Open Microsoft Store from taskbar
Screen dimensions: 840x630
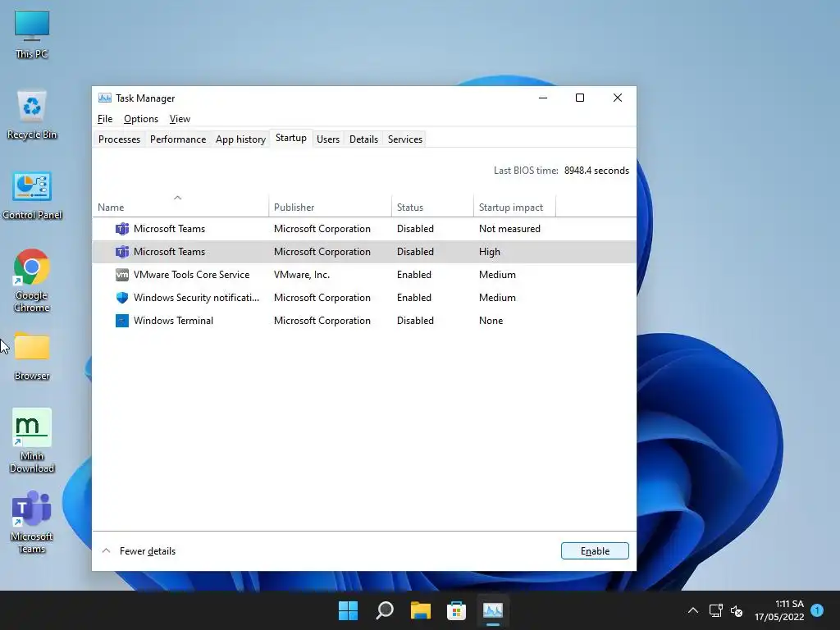(456, 610)
